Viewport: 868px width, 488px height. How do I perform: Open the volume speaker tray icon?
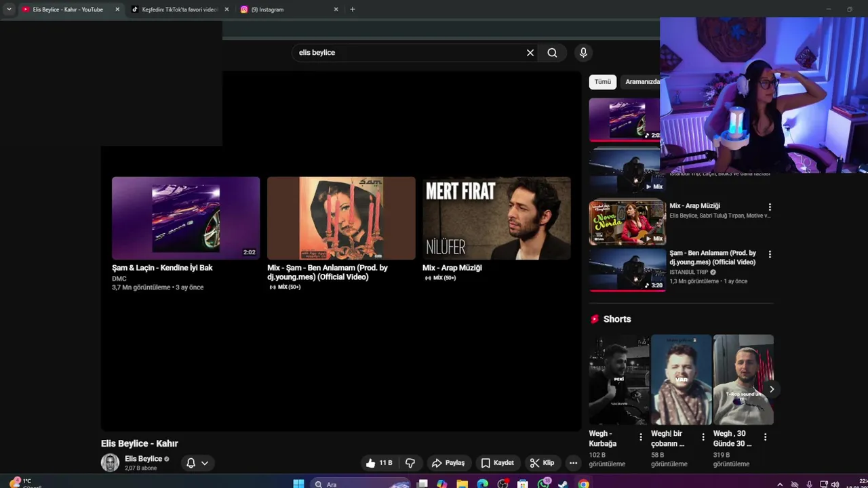pyautogui.click(x=835, y=484)
